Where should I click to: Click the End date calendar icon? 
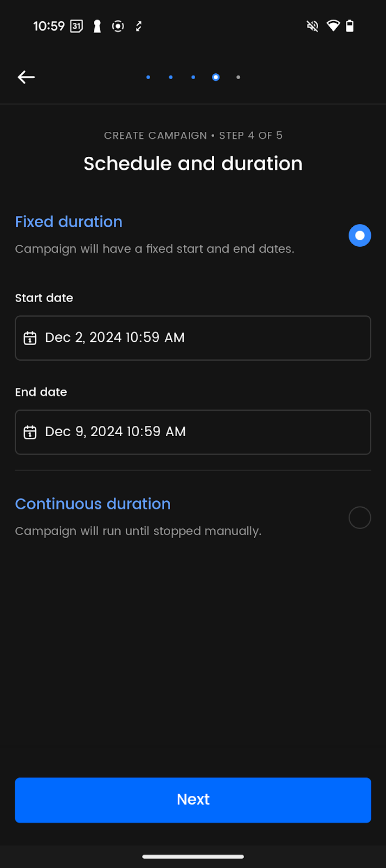(x=30, y=432)
